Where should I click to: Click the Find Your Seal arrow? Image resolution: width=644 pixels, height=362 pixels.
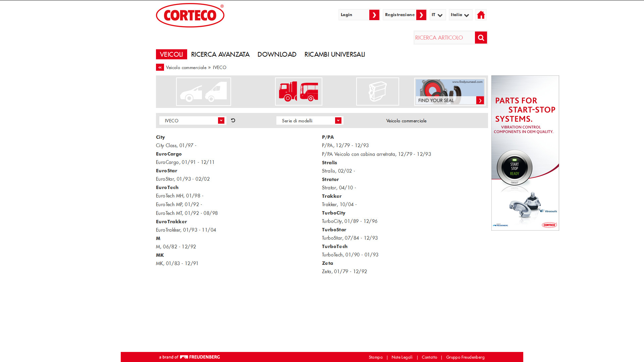pos(480,100)
